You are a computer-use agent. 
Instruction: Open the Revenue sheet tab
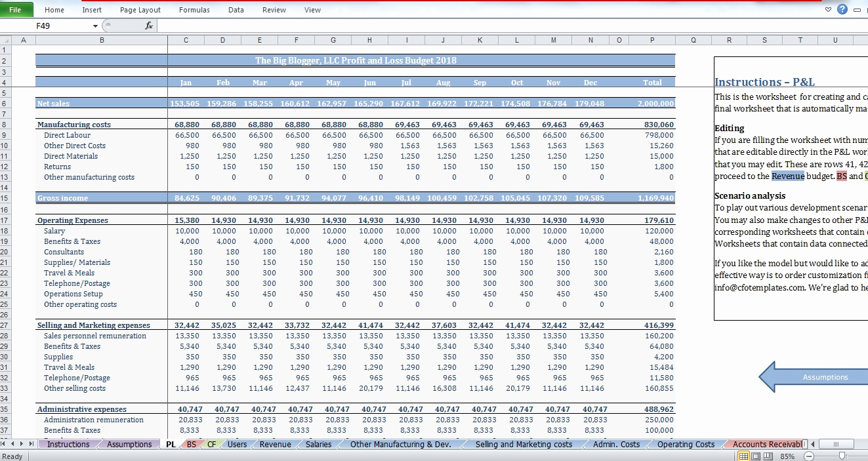[x=276, y=445]
